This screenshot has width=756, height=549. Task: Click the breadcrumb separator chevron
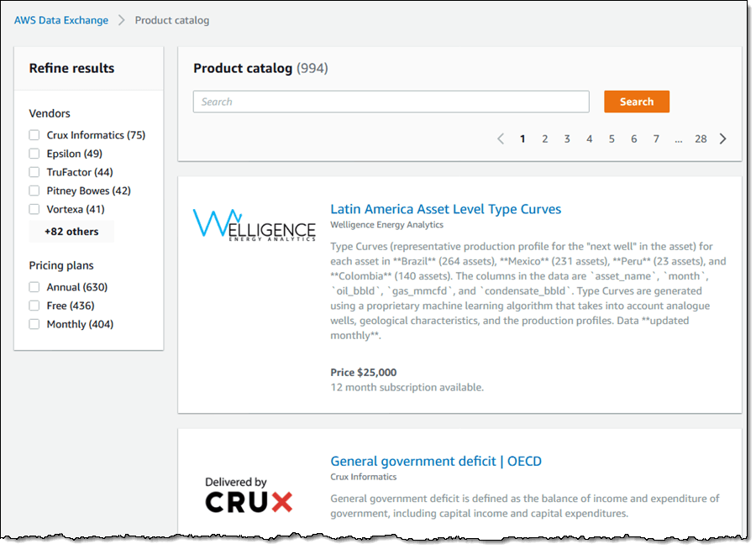coord(122,20)
